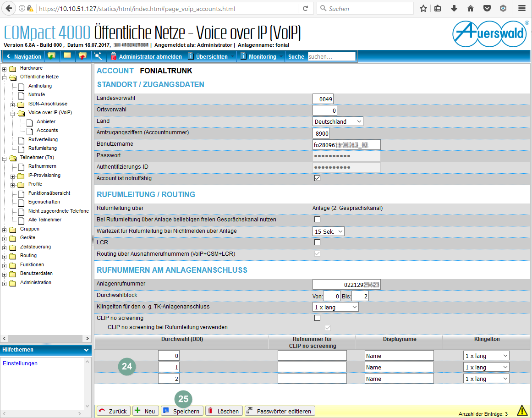The height and width of the screenshot is (418, 532).
Task: Click the Neu button
Action: pyautogui.click(x=146, y=411)
